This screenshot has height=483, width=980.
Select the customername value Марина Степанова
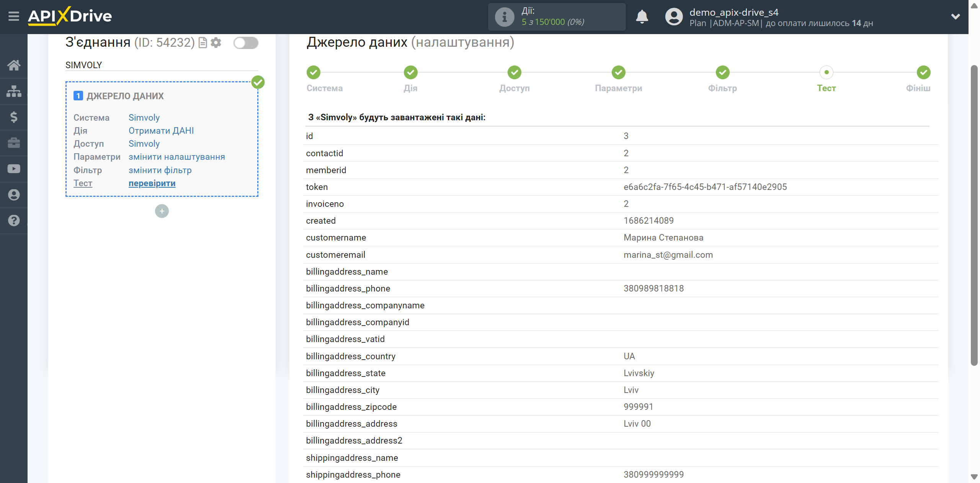click(x=663, y=237)
